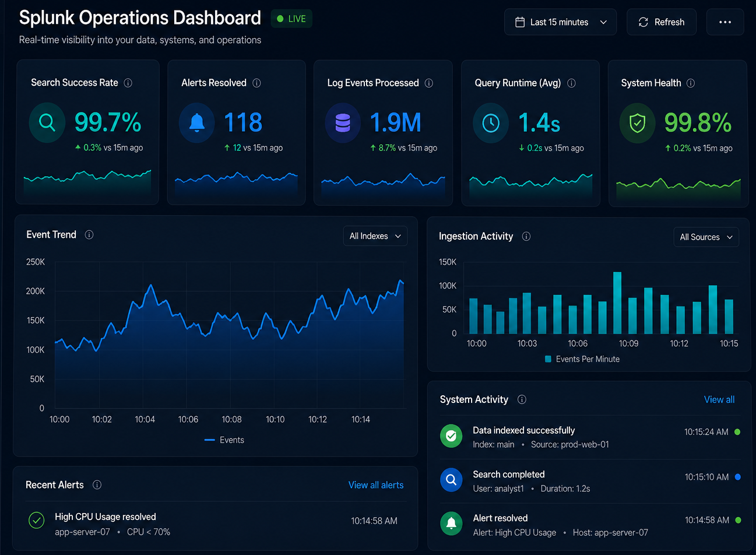This screenshot has width=756, height=555.
Task: Open the three-dots more options menu
Action: point(725,22)
